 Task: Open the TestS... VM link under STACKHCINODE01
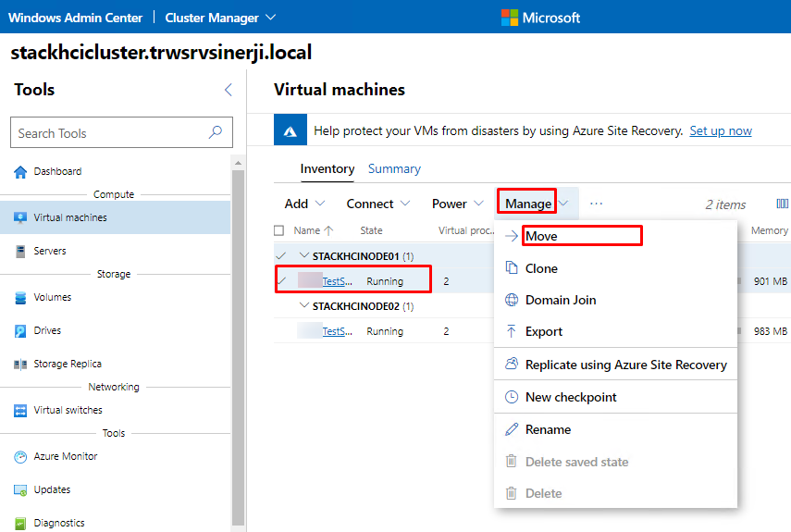(337, 281)
